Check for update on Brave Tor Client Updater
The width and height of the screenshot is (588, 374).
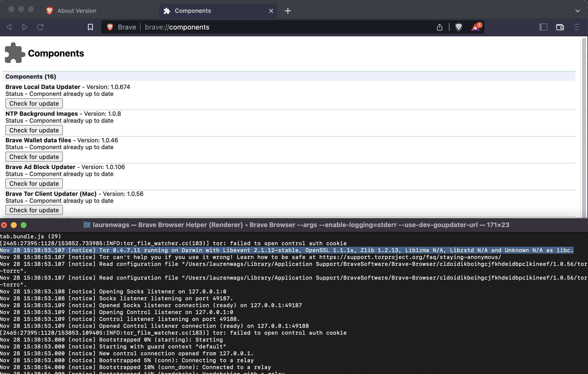click(34, 210)
